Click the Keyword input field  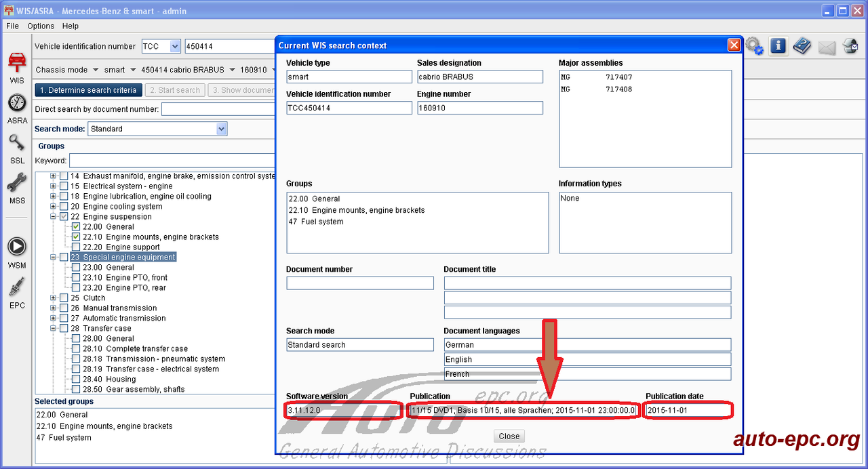[172, 161]
